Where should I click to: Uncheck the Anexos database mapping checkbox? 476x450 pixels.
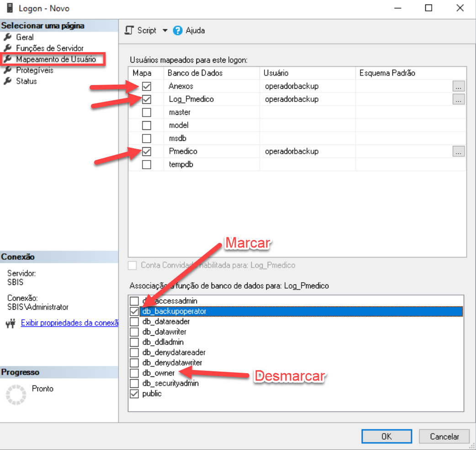147,86
